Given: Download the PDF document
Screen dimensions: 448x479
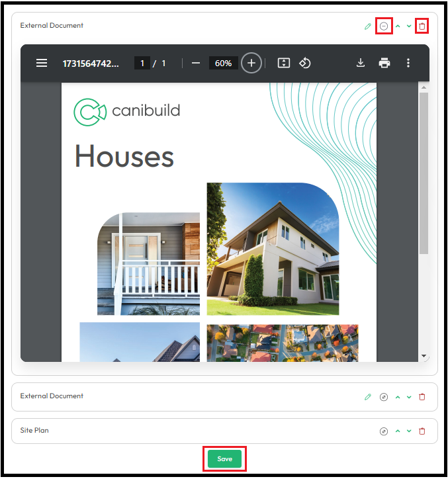Looking at the screenshot, I should tap(361, 63).
